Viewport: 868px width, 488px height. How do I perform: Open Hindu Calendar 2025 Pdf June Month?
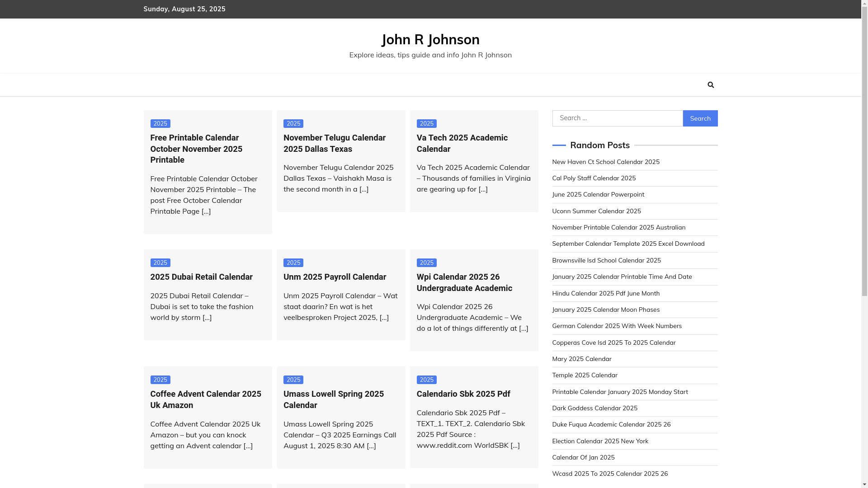point(606,293)
